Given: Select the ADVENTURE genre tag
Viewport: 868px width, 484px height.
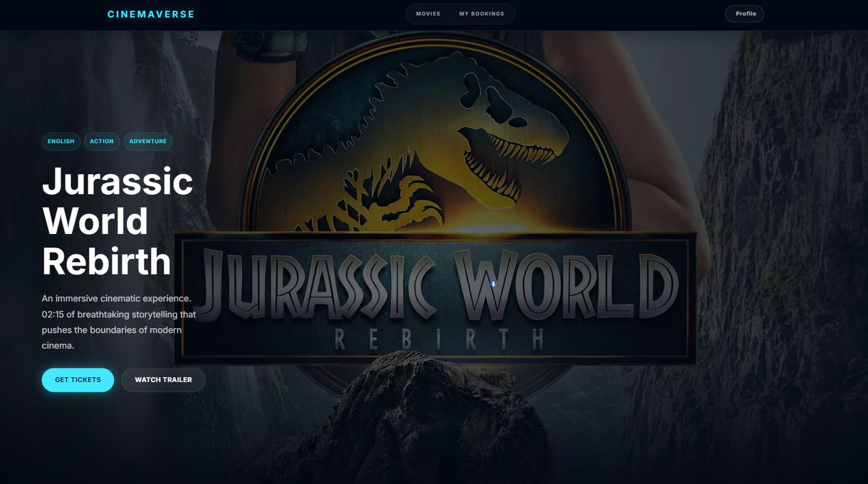Looking at the screenshot, I should point(148,141).
